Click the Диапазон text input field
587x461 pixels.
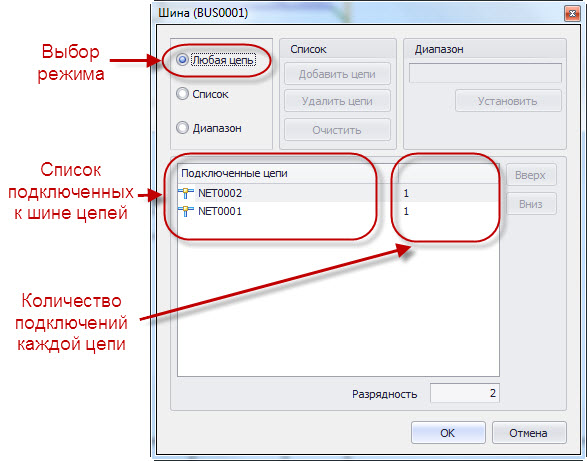(485, 73)
